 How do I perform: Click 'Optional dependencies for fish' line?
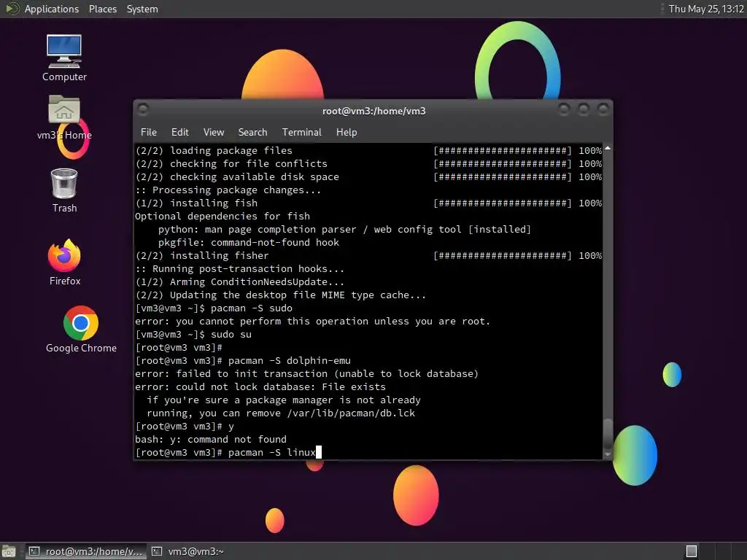222,216
